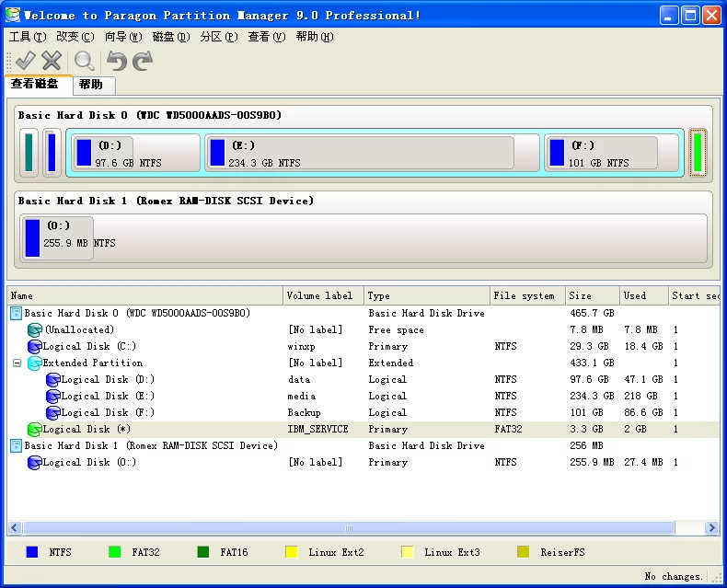Switch to the 帮助 tab

pos(94,85)
